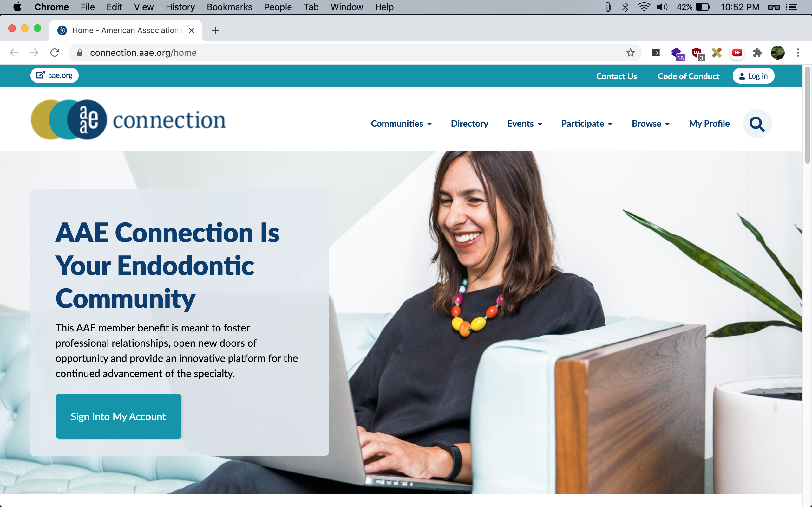The height and width of the screenshot is (507, 812).
Task: Expand the Participate dropdown menu
Action: tap(587, 124)
